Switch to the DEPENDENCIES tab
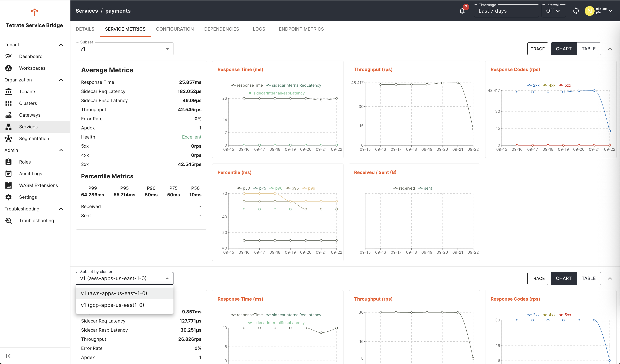This screenshot has height=364, width=620. (x=222, y=29)
